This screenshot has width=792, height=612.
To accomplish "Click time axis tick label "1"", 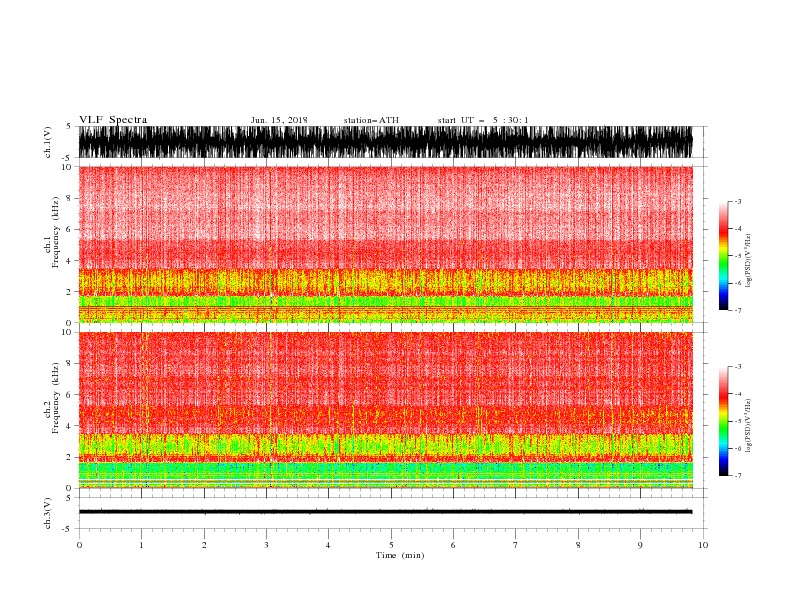I will (x=142, y=545).
